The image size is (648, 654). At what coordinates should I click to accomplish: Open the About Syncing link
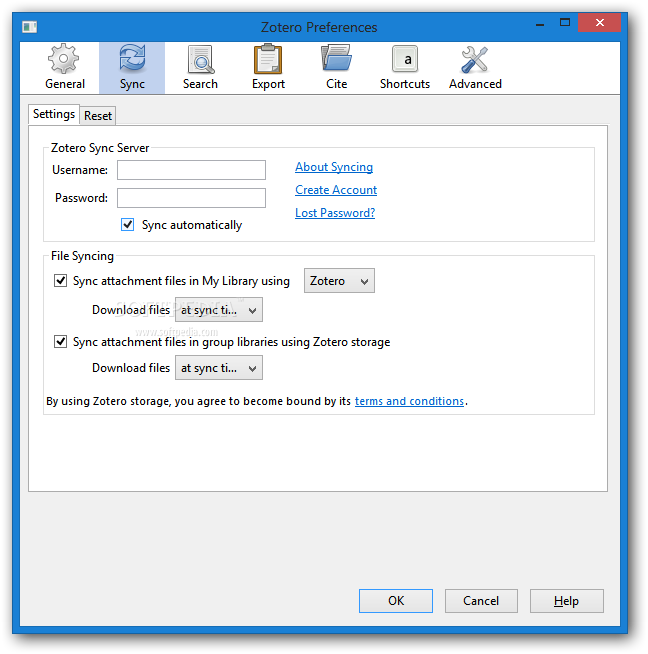click(334, 167)
